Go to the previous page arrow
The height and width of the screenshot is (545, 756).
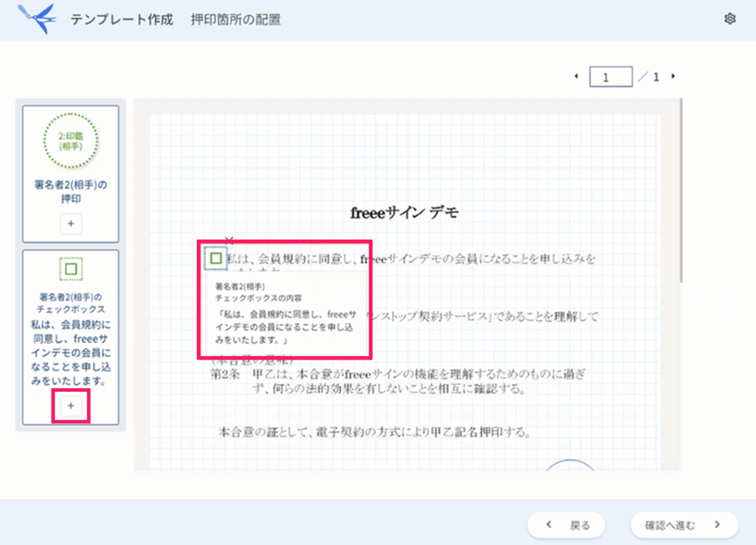point(576,76)
